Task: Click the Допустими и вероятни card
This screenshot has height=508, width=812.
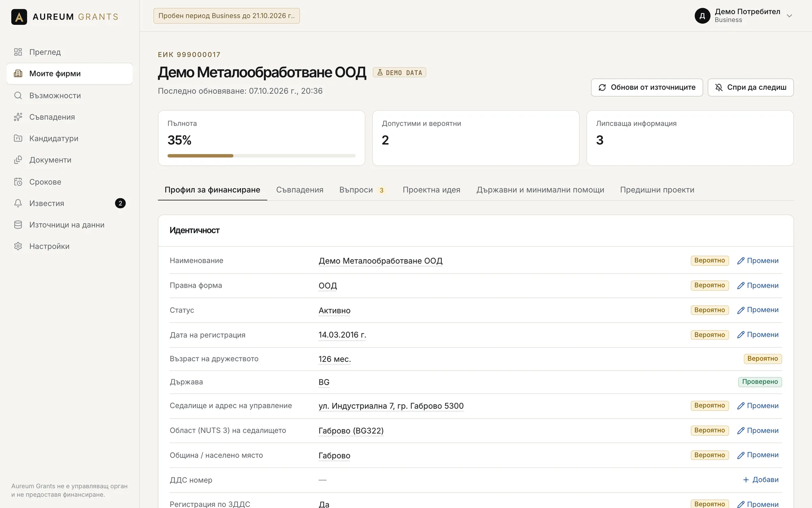Action: pos(475,138)
